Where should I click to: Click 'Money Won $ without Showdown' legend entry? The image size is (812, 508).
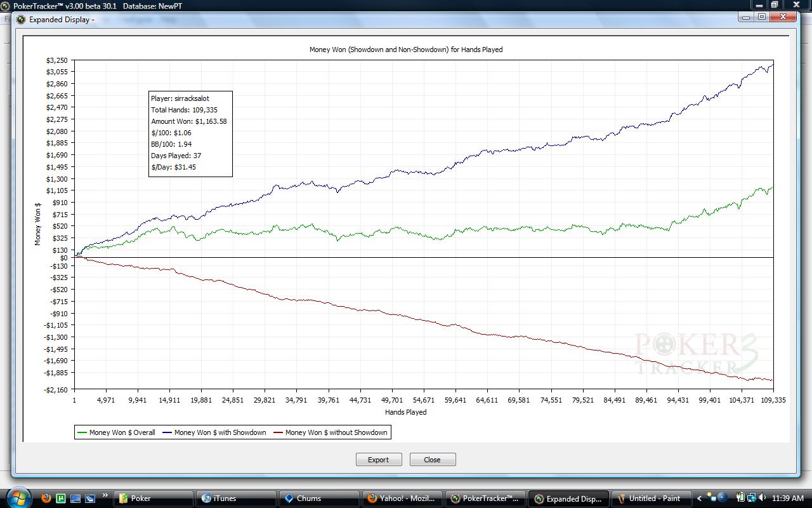point(330,432)
